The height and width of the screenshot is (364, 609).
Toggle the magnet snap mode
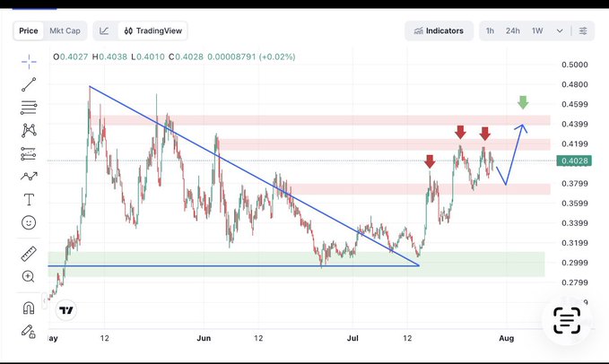click(29, 308)
